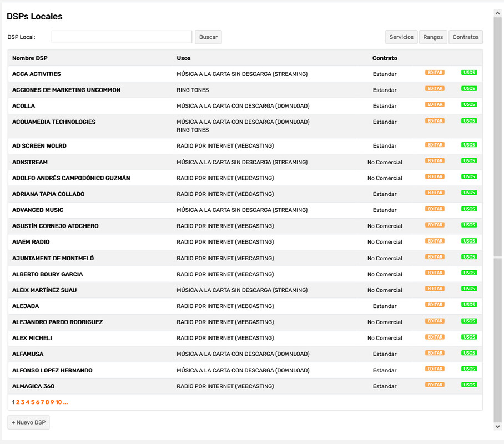Edit the ADVANCED MUSIC entry
Viewport: 504px width, 444px height.
(x=435, y=209)
